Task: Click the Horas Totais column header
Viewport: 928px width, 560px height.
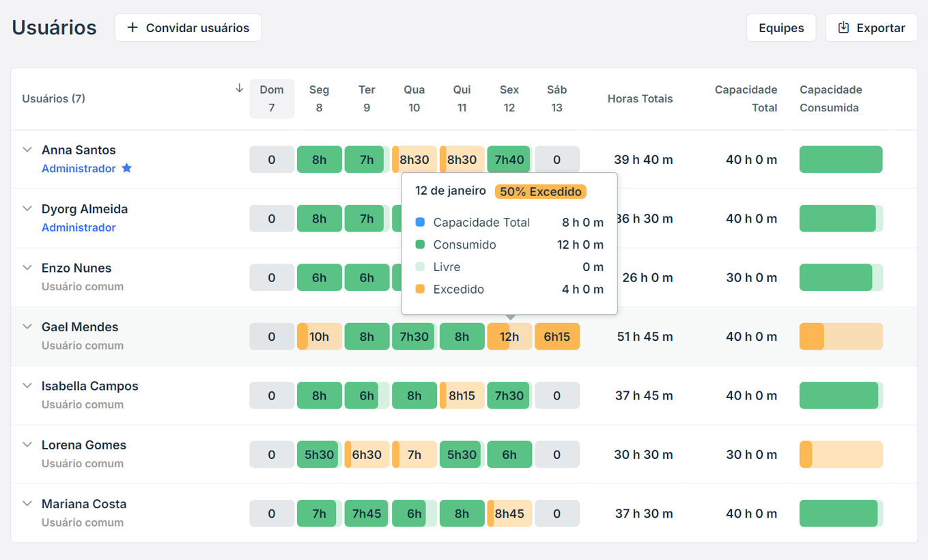Action: click(640, 99)
